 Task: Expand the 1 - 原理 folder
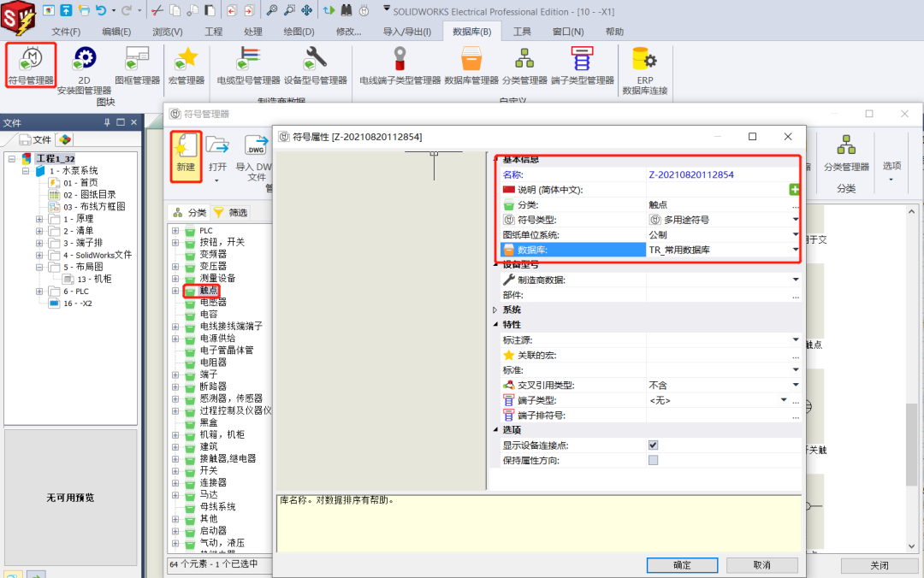[38, 219]
